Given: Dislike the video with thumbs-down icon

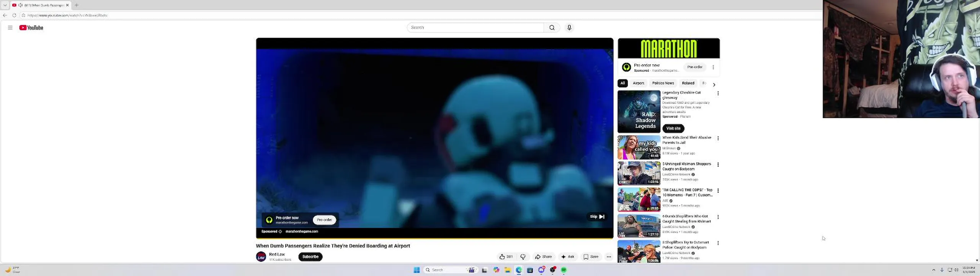Looking at the screenshot, I should 523,257.
